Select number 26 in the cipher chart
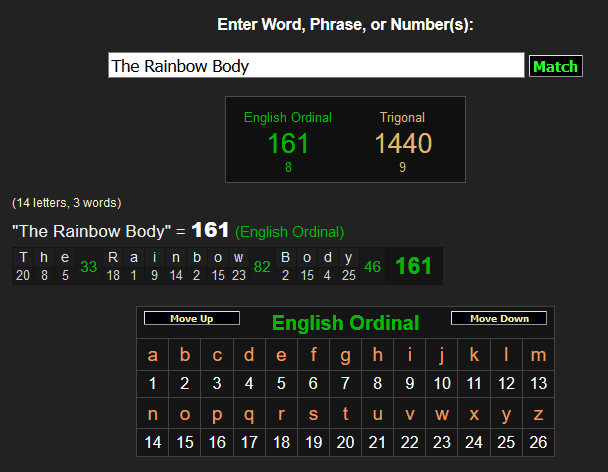Viewport: 608px width, 472px height. point(538,441)
